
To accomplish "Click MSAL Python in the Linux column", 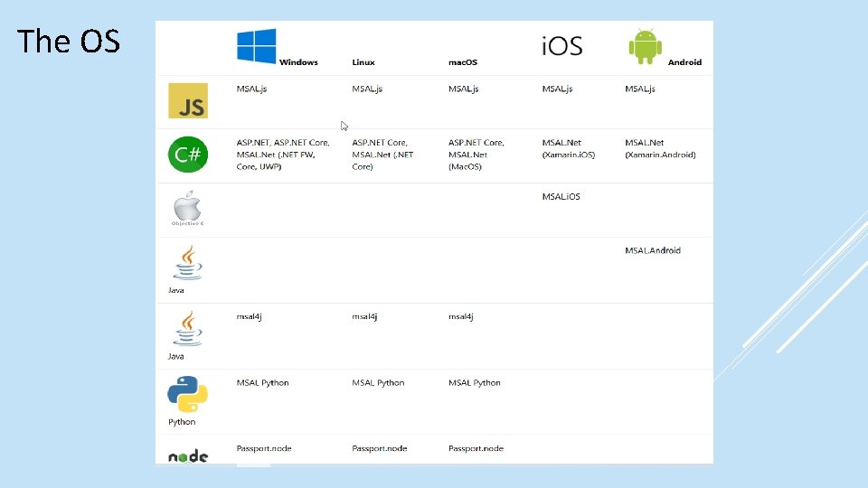I will 378,383.
